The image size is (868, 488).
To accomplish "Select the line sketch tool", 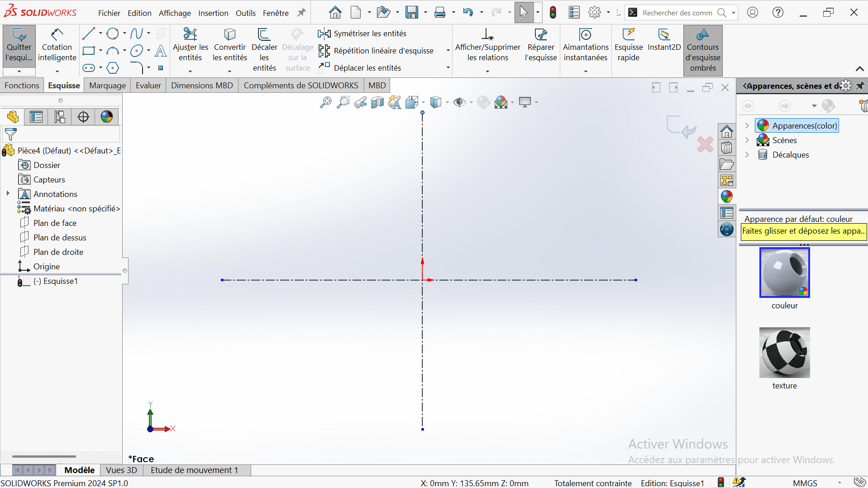I will point(89,33).
